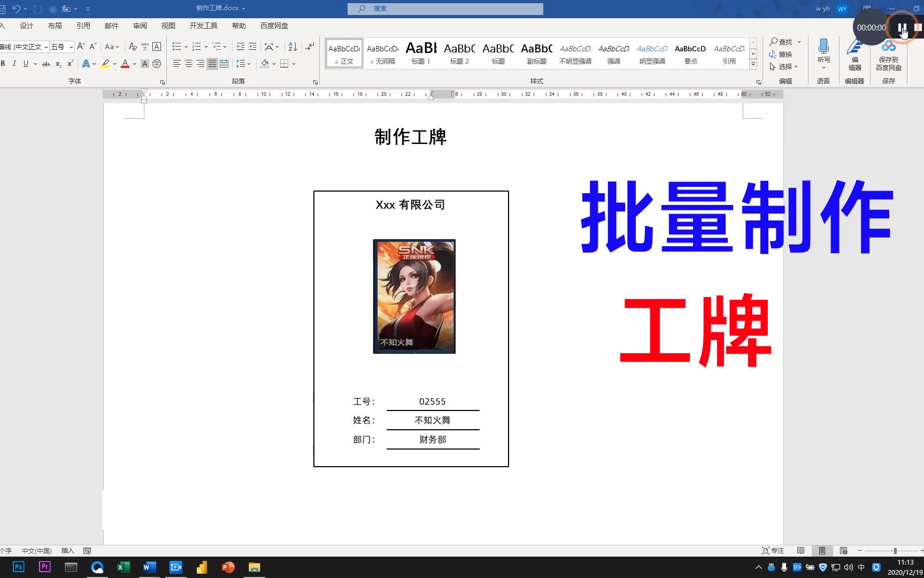Screen dimensions: 924x578
Task: Open the Pinyin guide (拼音指南) tool
Action: pos(144,47)
